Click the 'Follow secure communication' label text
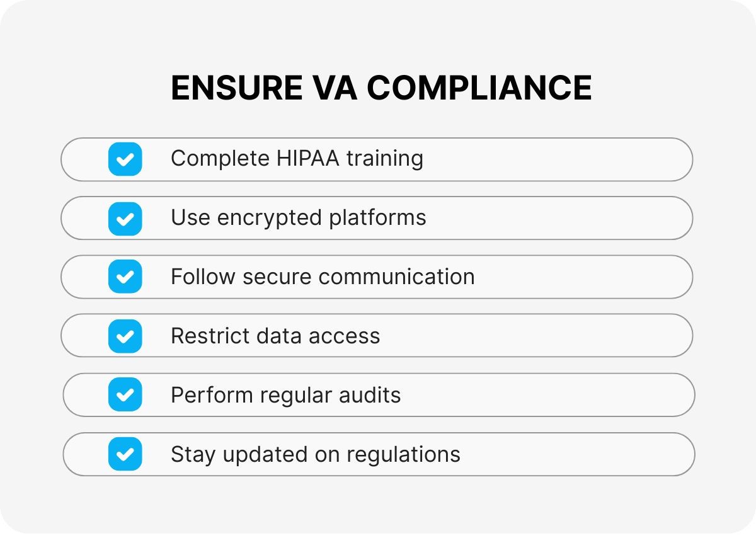 click(323, 277)
